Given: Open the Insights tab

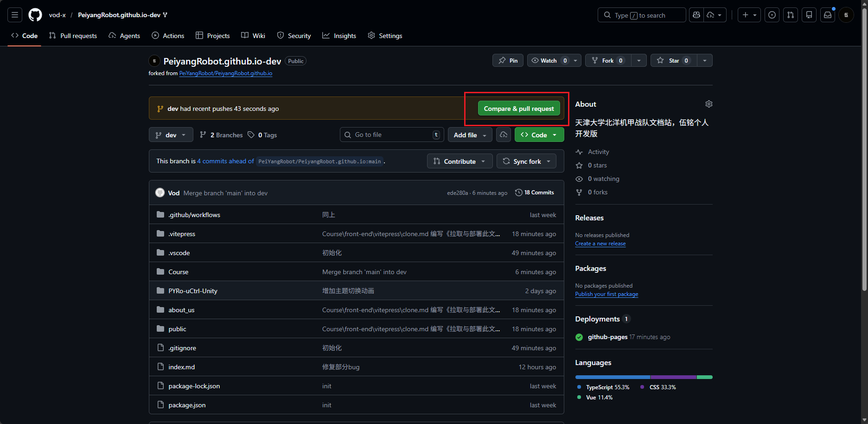Looking at the screenshot, I should point(339,36).
